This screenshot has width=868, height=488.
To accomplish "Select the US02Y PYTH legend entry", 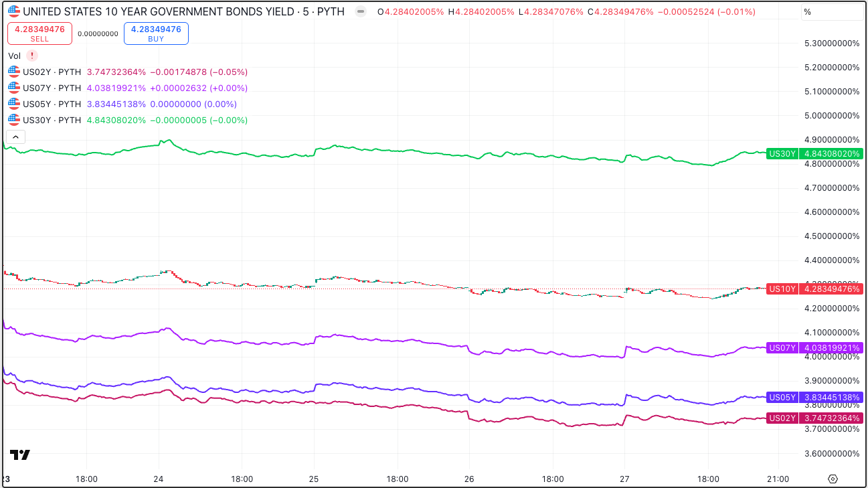I will (x=52, y=72).
